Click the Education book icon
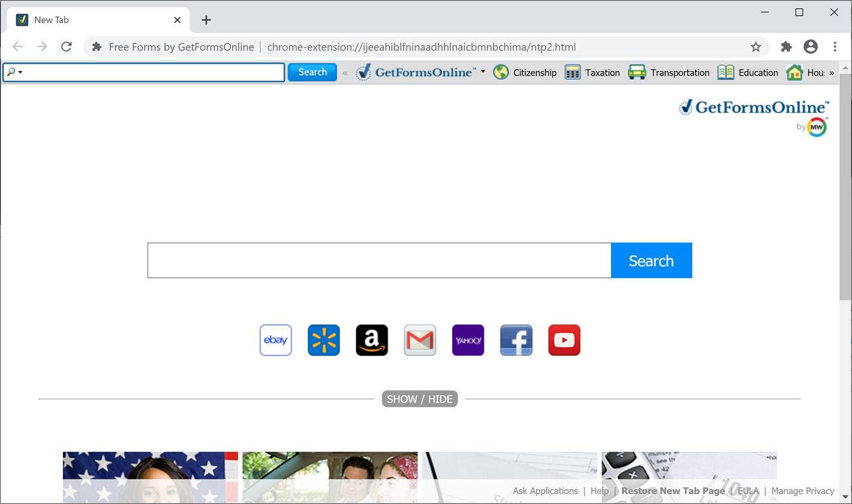Image resolution: width=852 pixels, height=504 pixels. pos(726,72)
